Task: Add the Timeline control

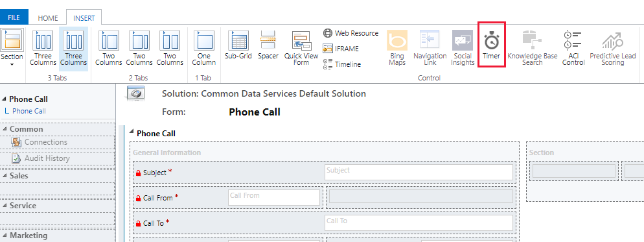Action: [341, 64]
